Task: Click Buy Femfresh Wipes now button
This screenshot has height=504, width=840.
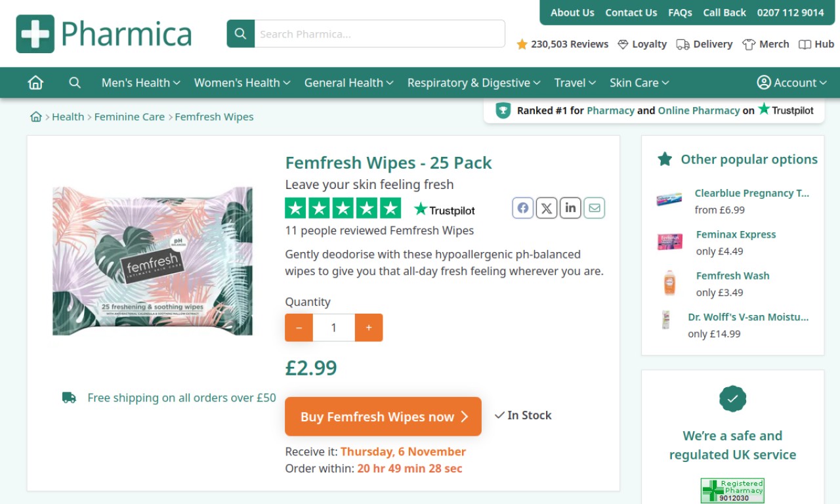Action: (x=383, y=417)
